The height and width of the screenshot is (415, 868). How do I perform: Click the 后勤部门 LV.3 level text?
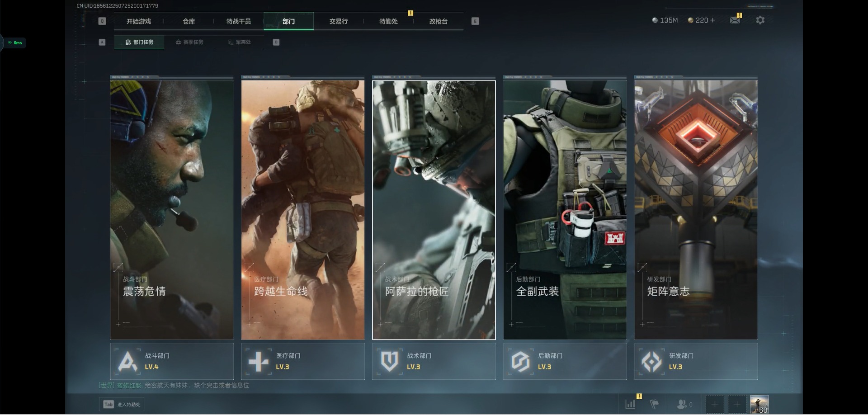coord(544,367)
